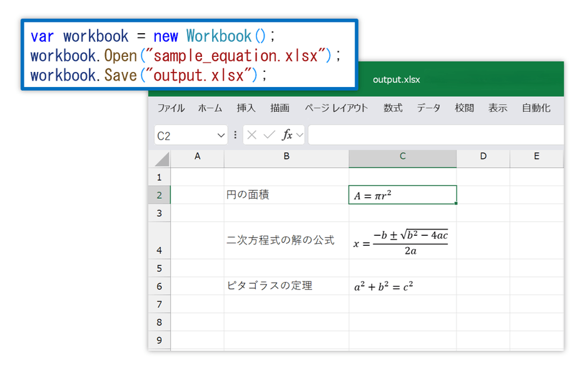Click the cancel X icon in formula bar
The image size is (588, 374).
coord(252,135)
